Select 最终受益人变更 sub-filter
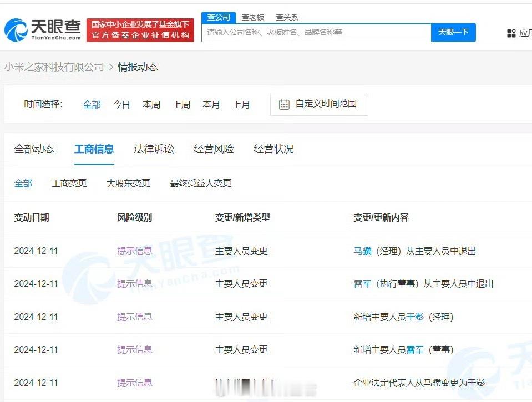The width and height of the screenshot is (532, 402). [x=201, y=184]
